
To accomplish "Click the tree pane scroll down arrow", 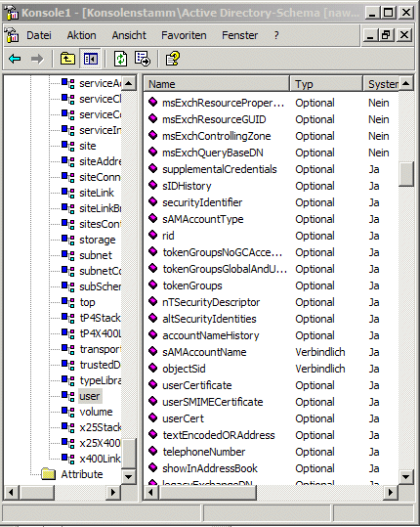I will [x=129, y=476].
